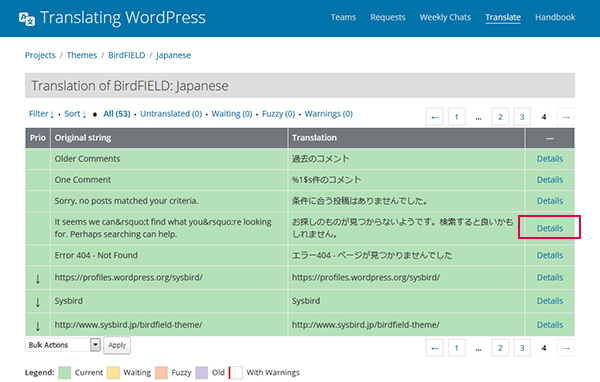Image resolution: width=600 pixels, height=382 pixels.
Task: Select the One Comment original string
Action: (x=83, y=180)
